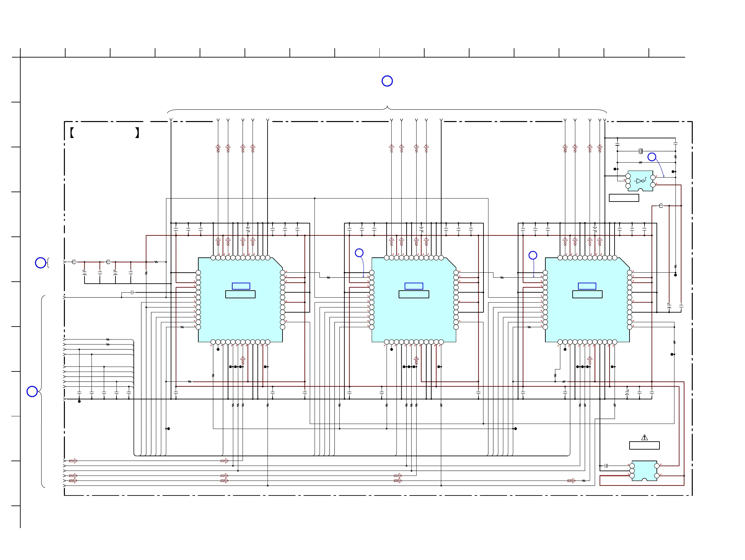Screen dimensions: 745x560
Task: Click the warning triangle symbol above the bottom-right label box
Action: click(x=644, y=438)
